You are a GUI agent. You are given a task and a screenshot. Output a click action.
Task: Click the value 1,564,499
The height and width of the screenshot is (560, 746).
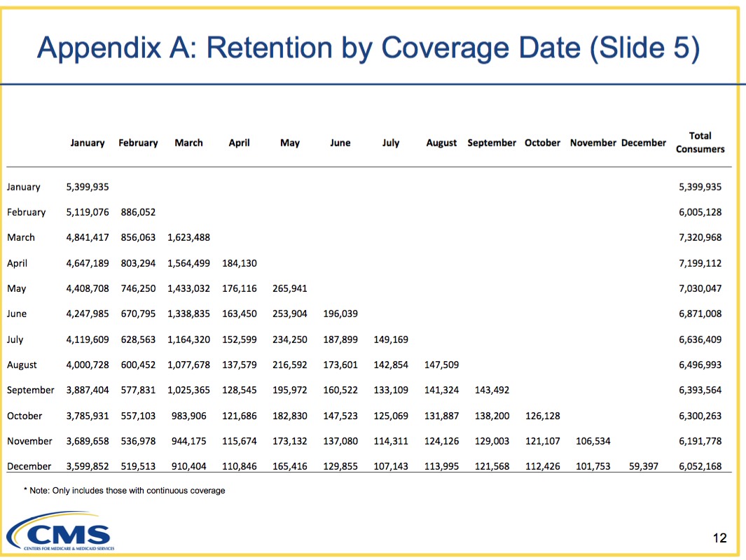click(188, 263)
